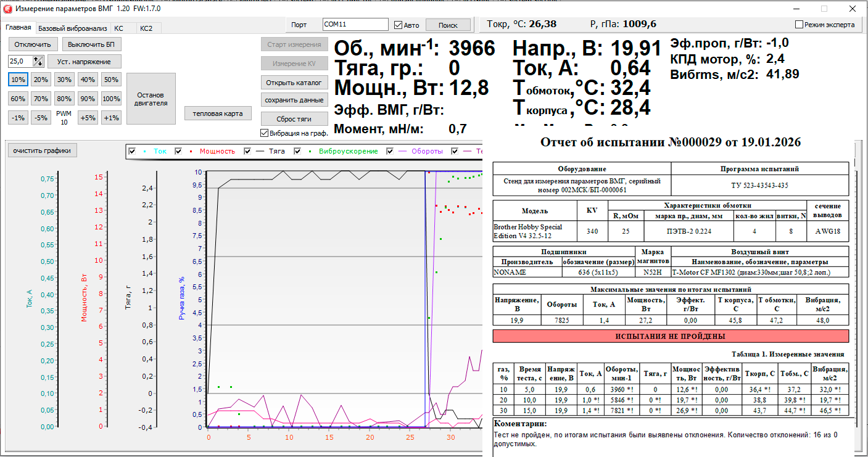
Task: Click the Сброс тяги button
Action: pyautogui.click(x=294, y=119)
